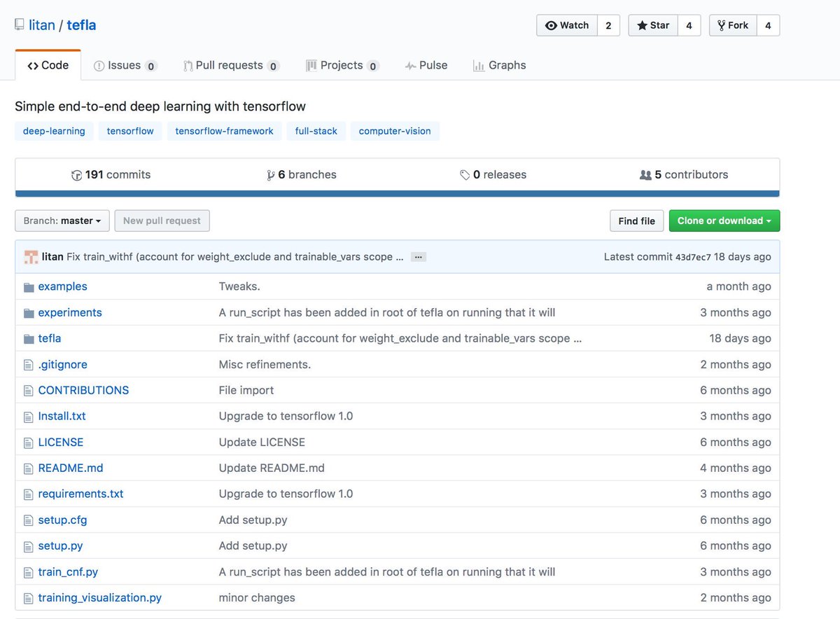The height and width of the screenshot is (619, 840).
Task: Star the tefla repository
Action: [653, 25]
